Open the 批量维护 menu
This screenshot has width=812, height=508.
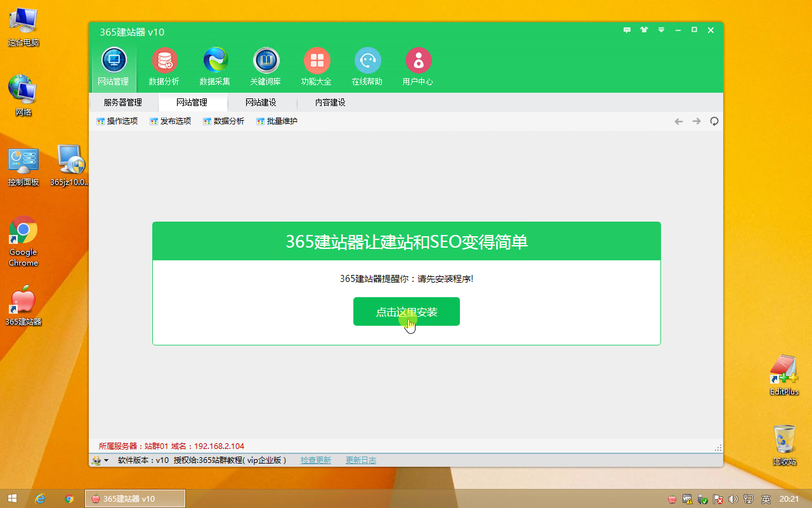(x=277, y=121)
